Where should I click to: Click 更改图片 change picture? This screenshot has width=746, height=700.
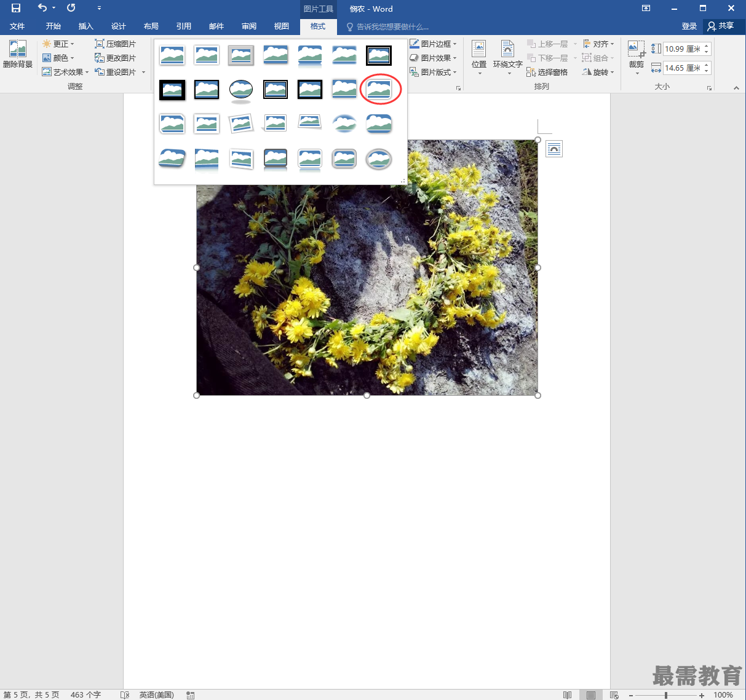point(115,58)
